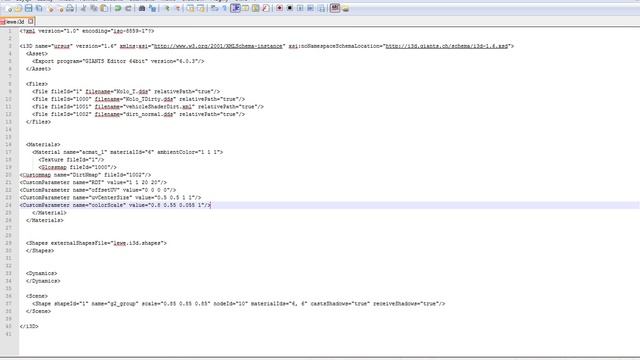Image resolution: width=640 pixels, height=360 pixels.
Task: Click the vehicleShaderDirt.xml file line
Action: coord(148,107)
